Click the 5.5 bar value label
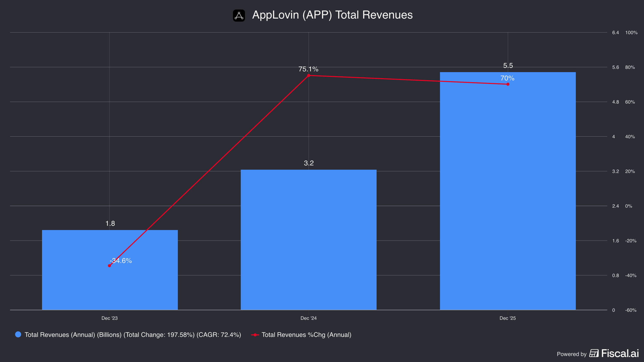The image size is (644, 362). tap(508, 66)
